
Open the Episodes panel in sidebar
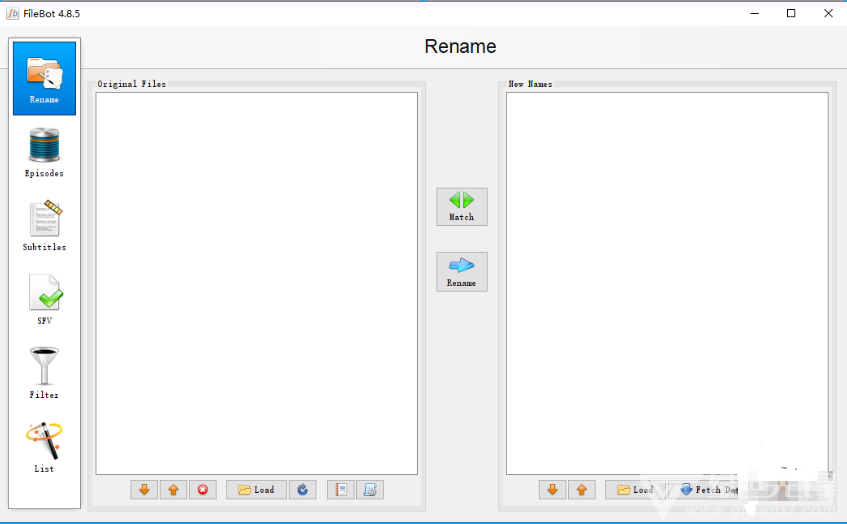point(44,153)
